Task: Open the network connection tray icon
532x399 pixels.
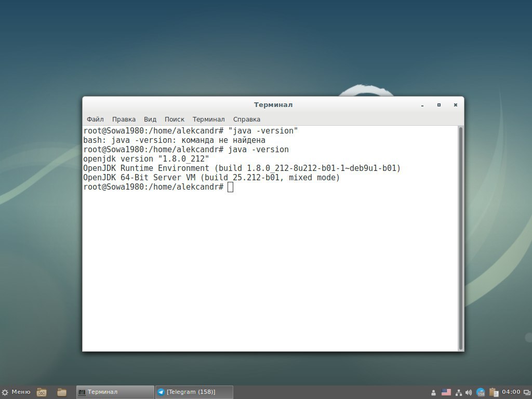Action: (x=458, y=393)
